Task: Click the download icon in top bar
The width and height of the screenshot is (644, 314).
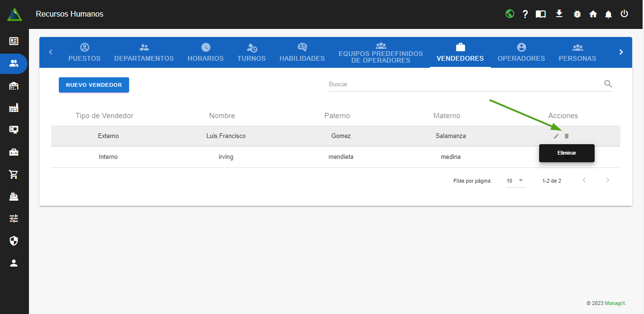Action: tap(559, 14)
